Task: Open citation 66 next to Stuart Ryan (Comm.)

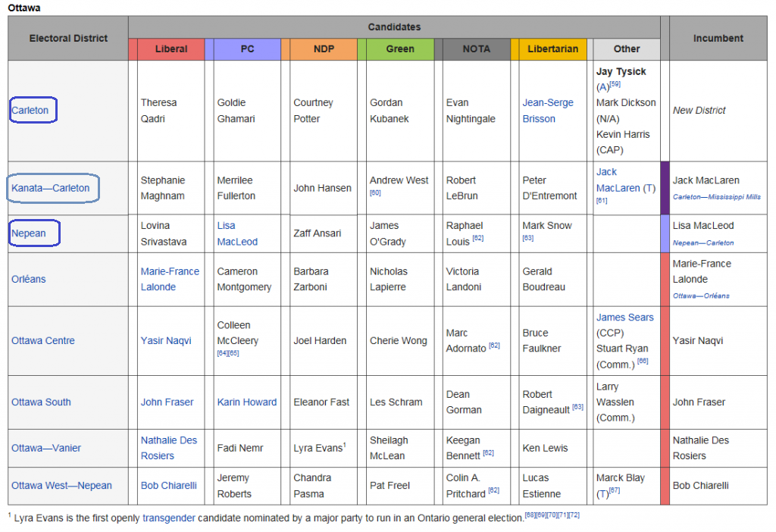Action: (x=643, y=361)
